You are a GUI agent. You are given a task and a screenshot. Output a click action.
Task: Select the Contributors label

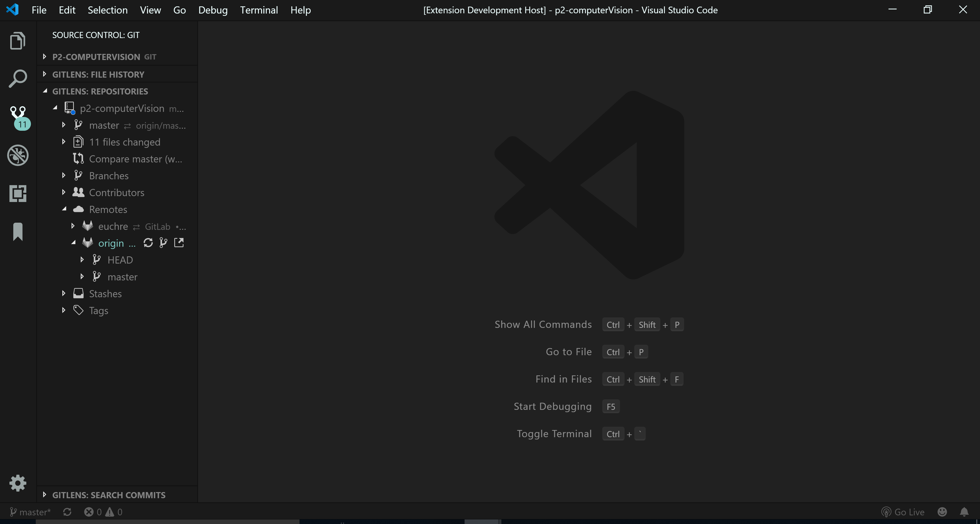click(117, 192)
